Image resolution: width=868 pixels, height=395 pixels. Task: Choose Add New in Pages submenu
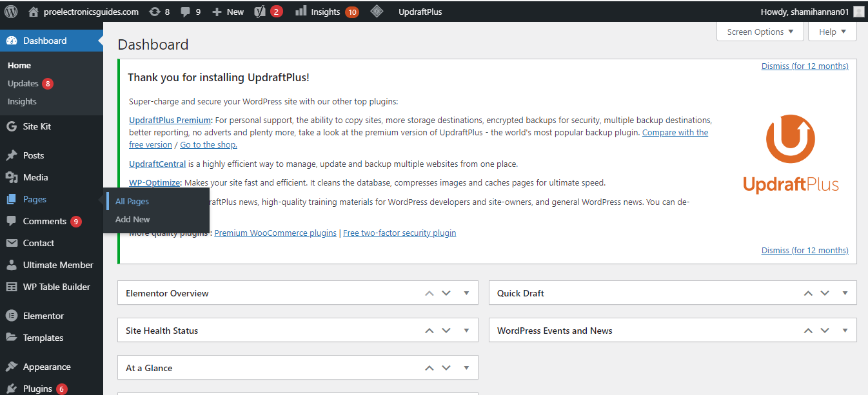(x=132, y=220)
